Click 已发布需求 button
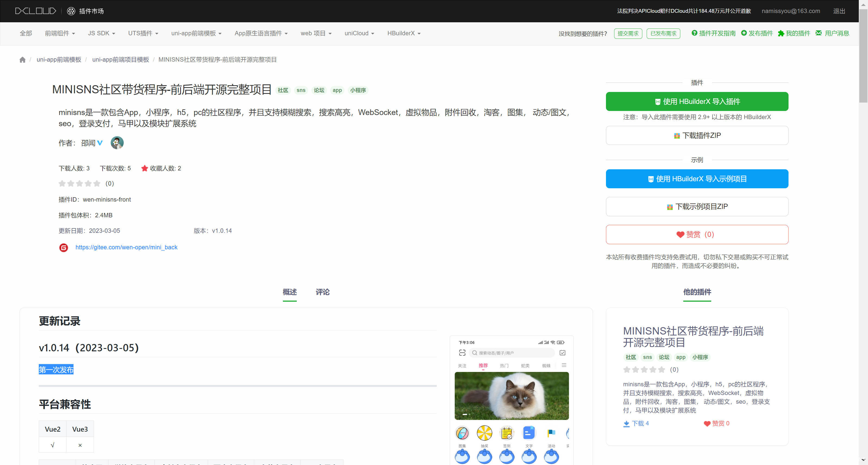This screenshot has height=465, width=868. tap(663, 33)
